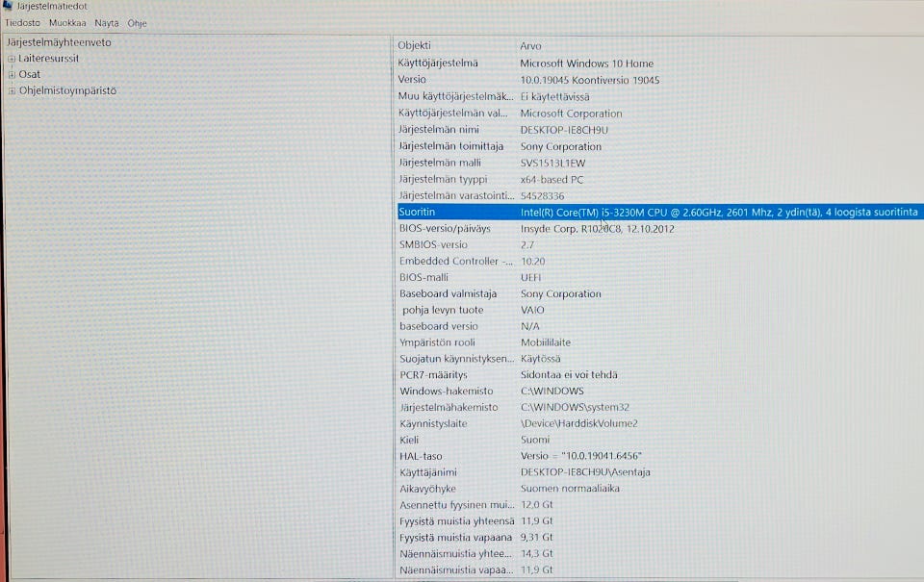924x582 pixels.
Task: Select the Versio row label
Action: [412, 79]
